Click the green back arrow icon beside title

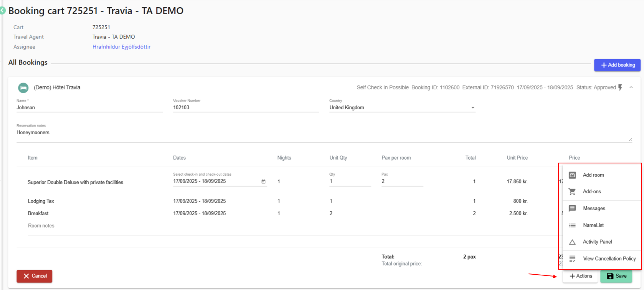2,11
